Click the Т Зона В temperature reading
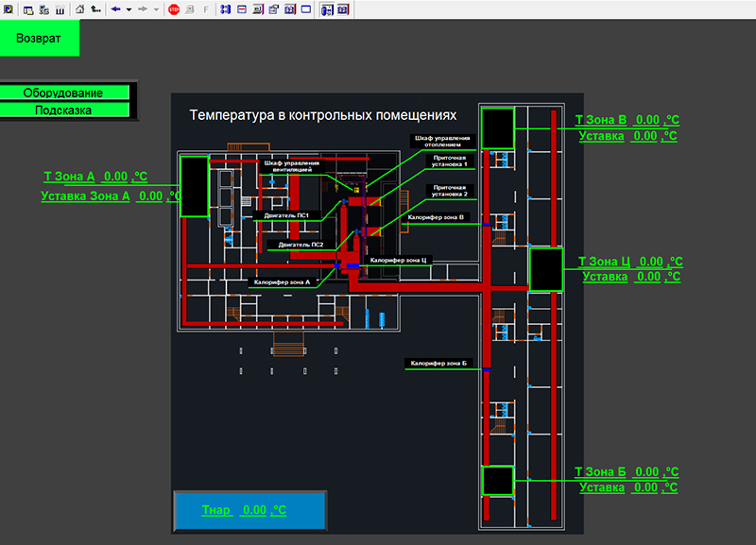 tap(646, 121)
